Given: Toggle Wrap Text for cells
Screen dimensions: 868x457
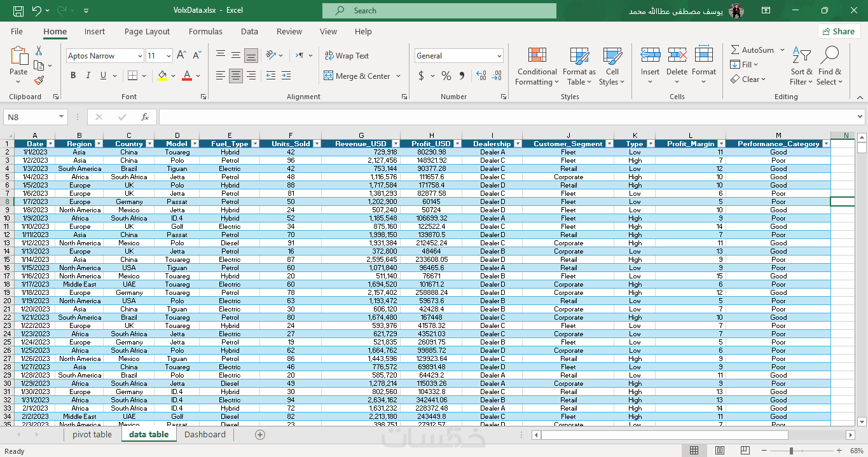Looking at the screenshot, I should (x=347, y=56).
